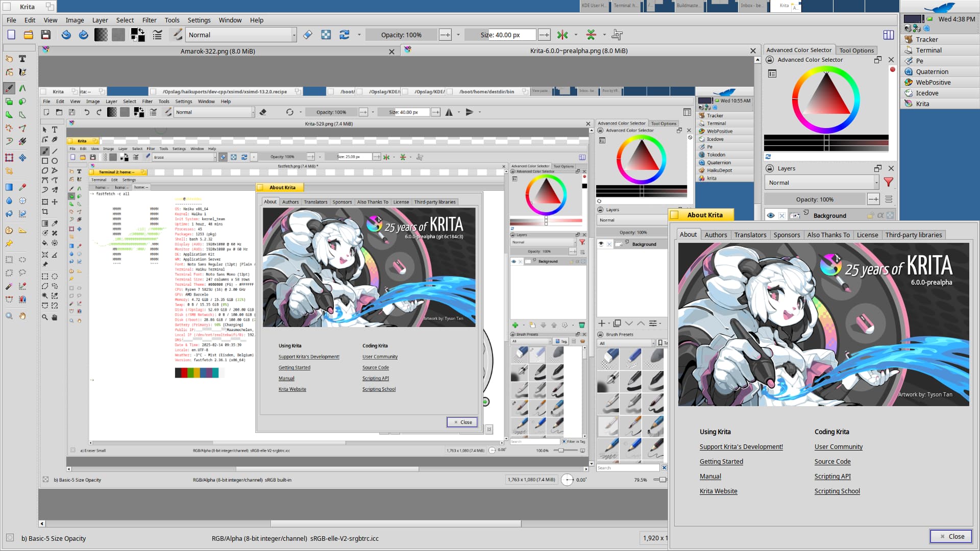Open the Layer menu
980x551 pixels.
(100, 20)
